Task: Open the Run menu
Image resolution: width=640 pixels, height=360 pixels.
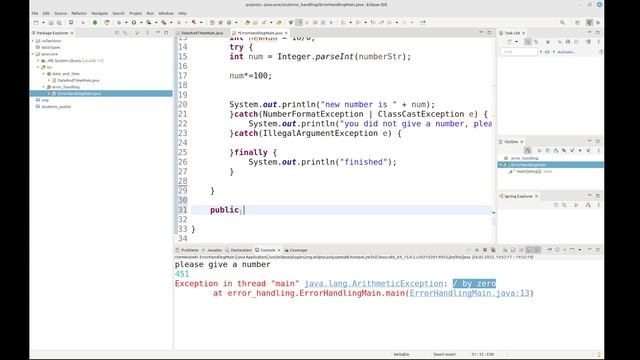Action: point(150,13)
